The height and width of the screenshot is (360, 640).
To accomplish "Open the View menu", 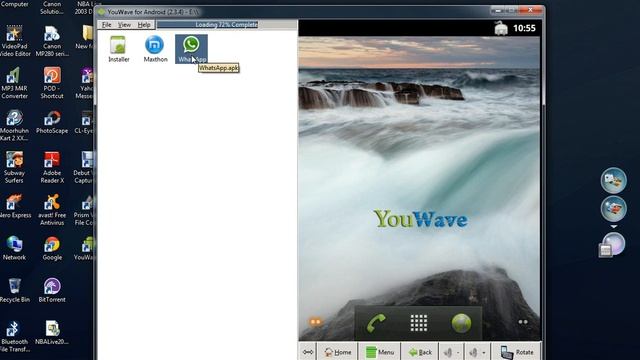I will [x=124, y=25].
